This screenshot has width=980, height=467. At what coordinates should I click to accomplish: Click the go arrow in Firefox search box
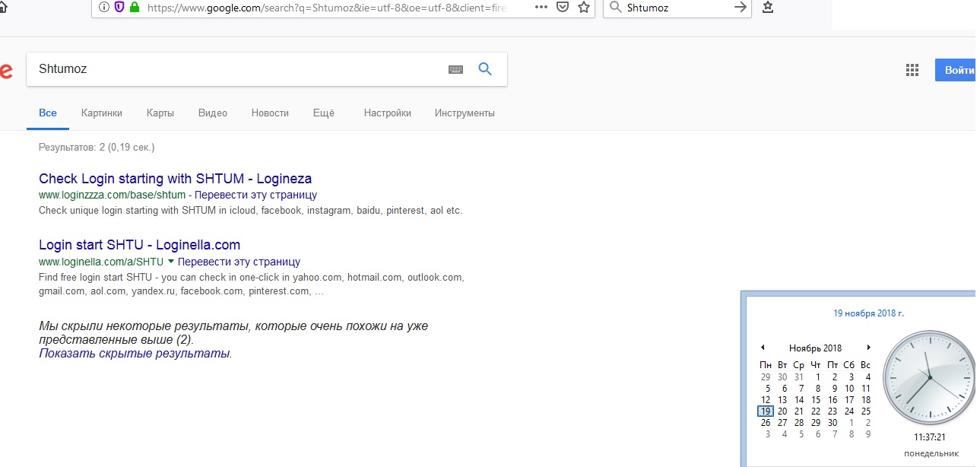(x=741, y=8)
